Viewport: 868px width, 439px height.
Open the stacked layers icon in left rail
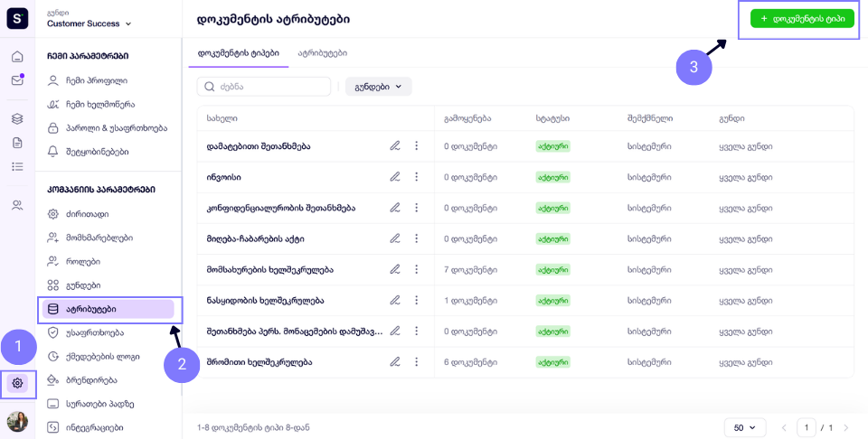click(x=17, y=119)
